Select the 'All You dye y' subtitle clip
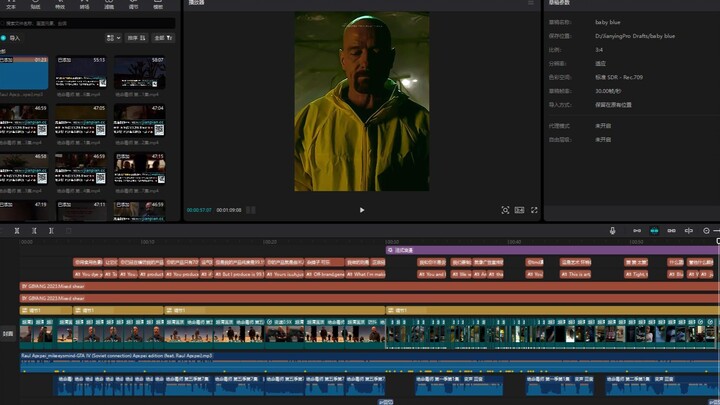The width and height of the screenshot is (720, 405). [88, 274]
